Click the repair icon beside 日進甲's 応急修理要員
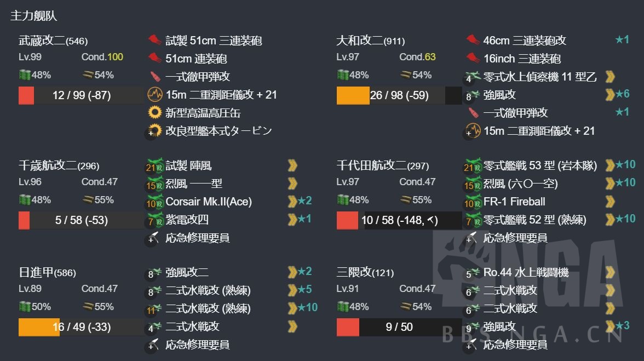 pos(155,345)
